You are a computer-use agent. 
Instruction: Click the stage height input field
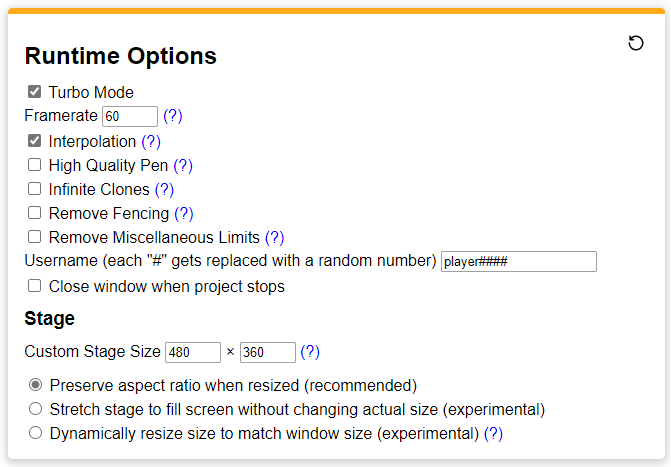[x=267, y=352]
